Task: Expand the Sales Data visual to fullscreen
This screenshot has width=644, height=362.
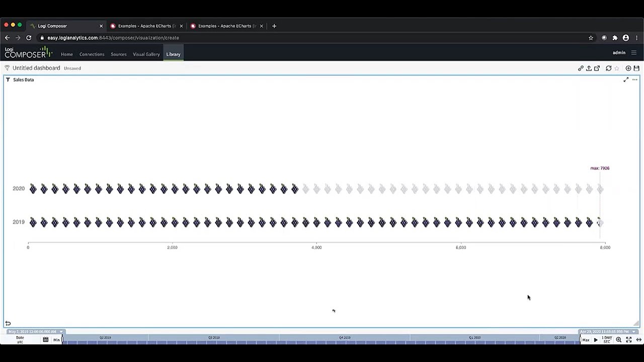Action: [626, 80]
